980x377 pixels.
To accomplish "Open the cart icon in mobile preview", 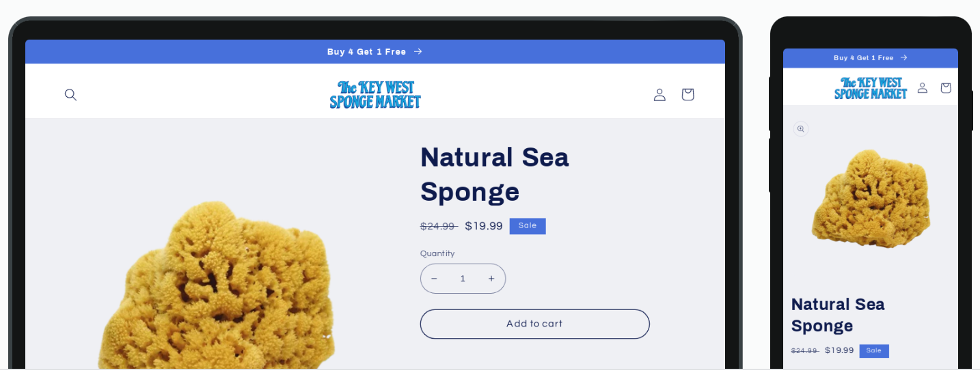I will [946, 87].
